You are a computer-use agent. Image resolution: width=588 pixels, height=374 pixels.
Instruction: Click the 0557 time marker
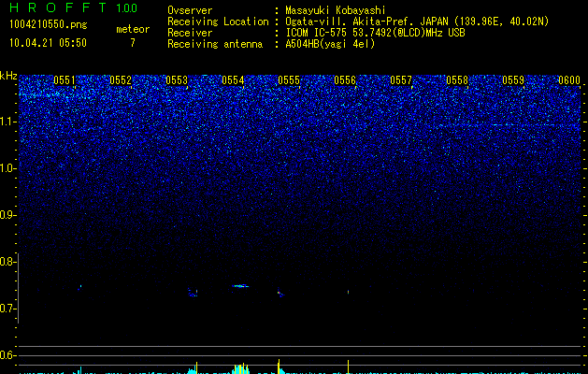(401, 80)
